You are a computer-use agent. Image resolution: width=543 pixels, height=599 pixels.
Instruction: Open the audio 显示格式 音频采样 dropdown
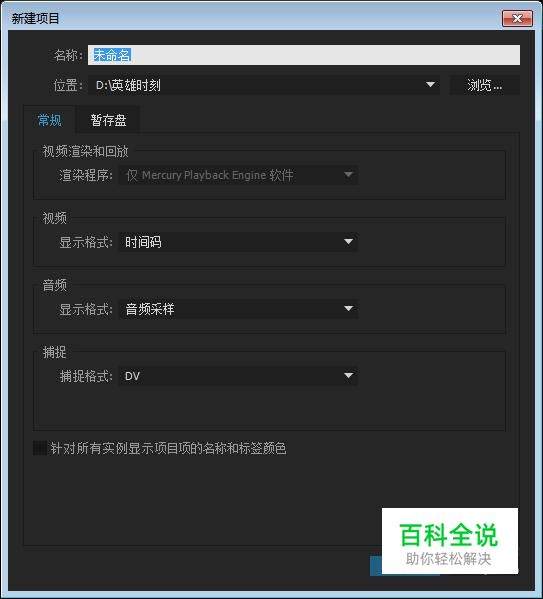coord(238,309)
